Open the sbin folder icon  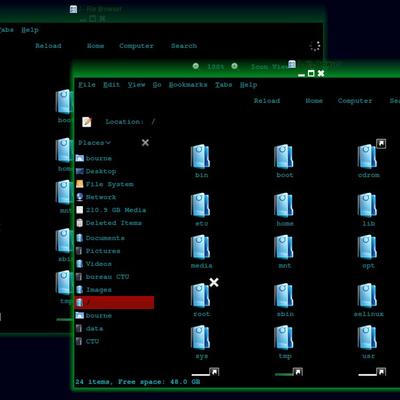[284, 295]
